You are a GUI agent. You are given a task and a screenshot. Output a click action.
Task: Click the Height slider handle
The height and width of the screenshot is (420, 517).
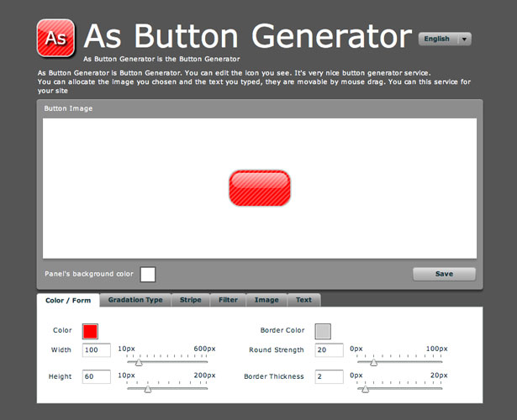[x=148, y=389]
